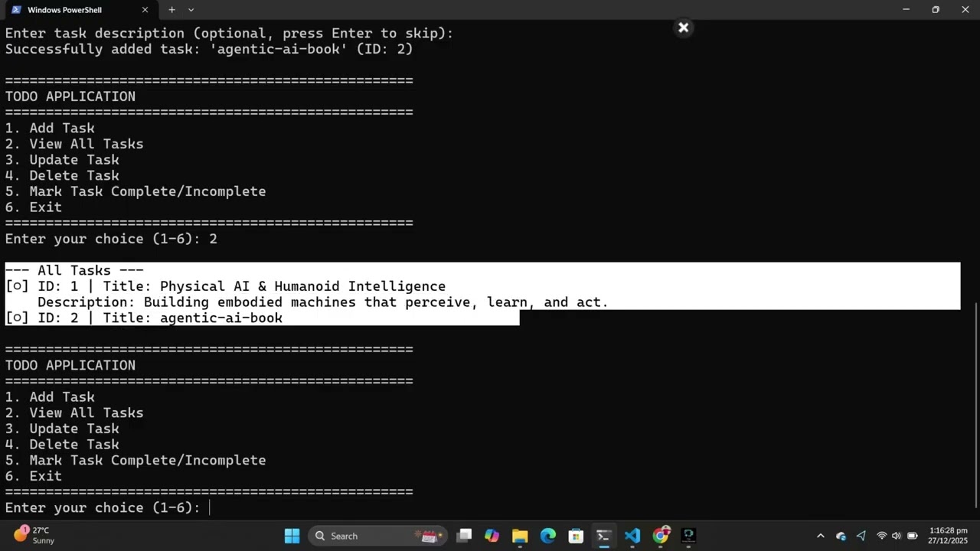Open the Windows Start menu
This screenshot has width=980, height=551.
292,536
